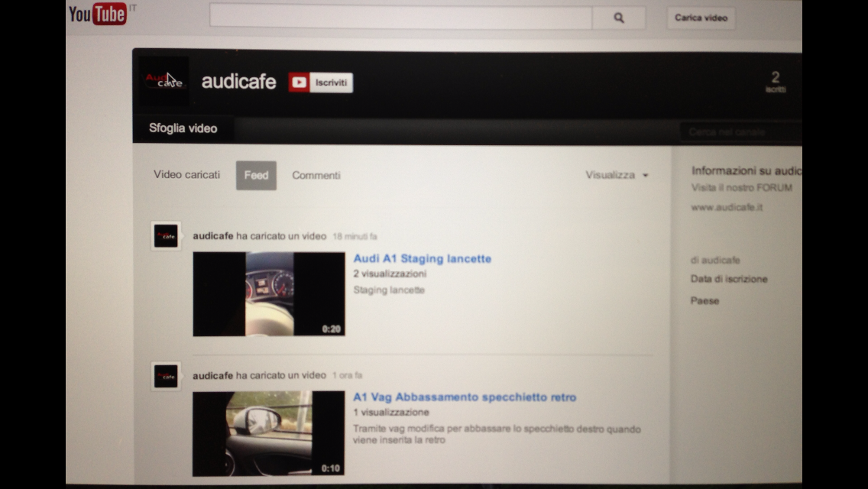Click the avatar beside the 18 minuti fa post
This screenshot has width=868, height=489.
pyautogui.click(x=166, y=236)
